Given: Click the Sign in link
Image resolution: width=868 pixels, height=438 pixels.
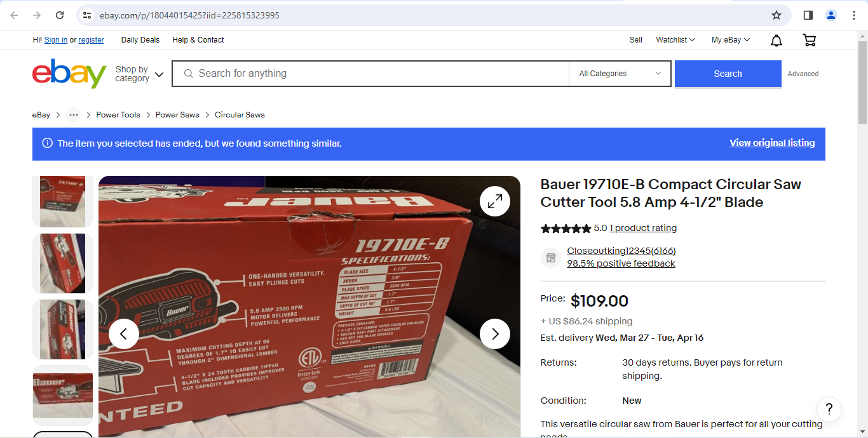Looking at the screenshot, I should point(56,40).
